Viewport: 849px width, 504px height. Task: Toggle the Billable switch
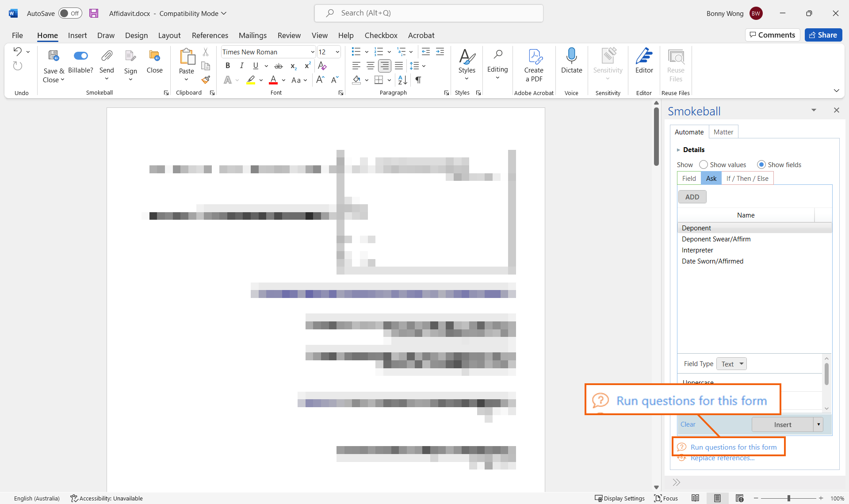[x=80, y=56]
